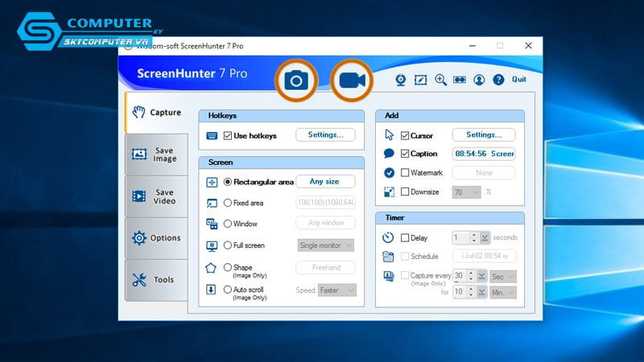The width and height of the screenshot is (644, 362).
Task: Open the user account icon
Action: (479, 80)
